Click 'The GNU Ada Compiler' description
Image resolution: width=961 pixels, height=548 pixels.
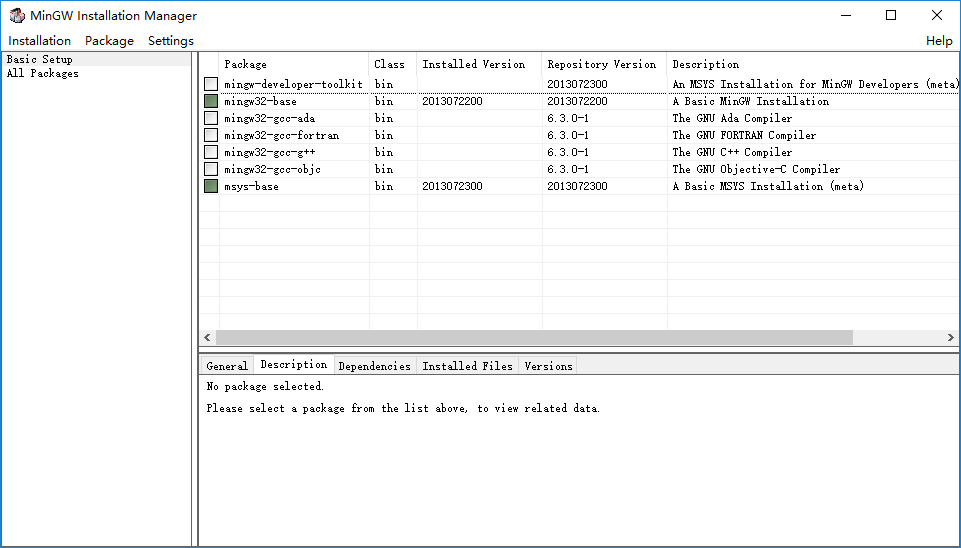732,118
